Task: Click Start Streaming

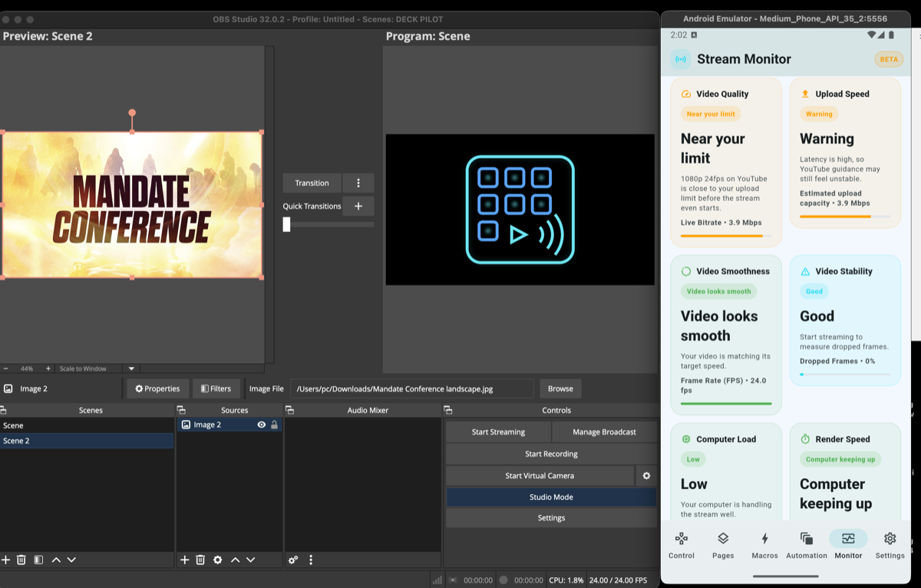Action: [x=497, y=431]
